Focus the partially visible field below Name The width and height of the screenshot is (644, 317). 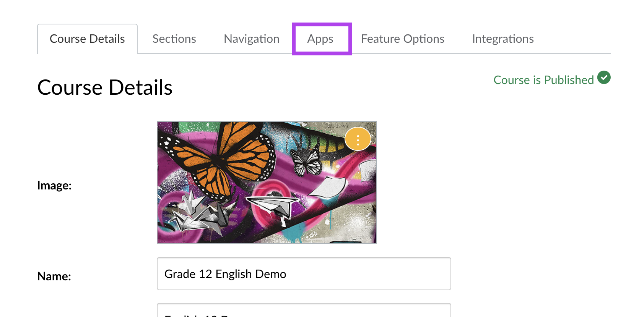304,310
